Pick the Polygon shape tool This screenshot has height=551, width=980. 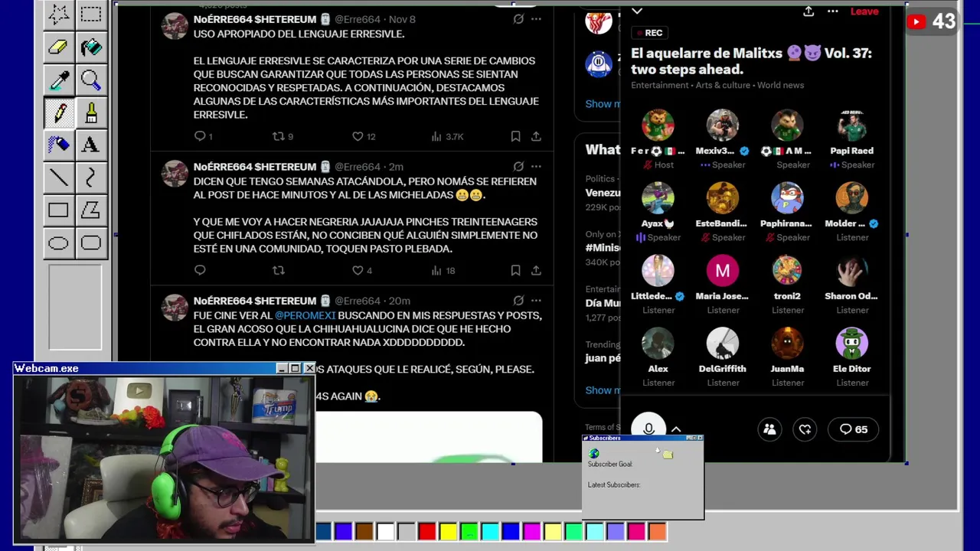tap(90, 210)
